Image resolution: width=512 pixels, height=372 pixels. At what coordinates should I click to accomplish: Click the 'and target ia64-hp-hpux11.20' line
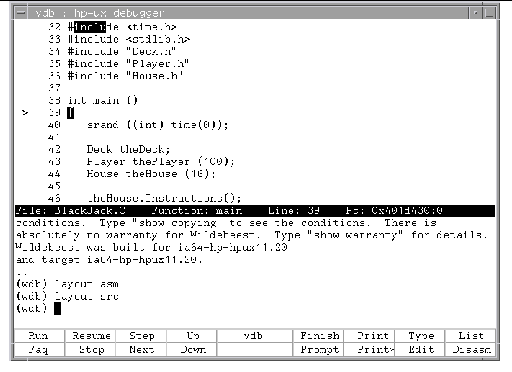[109, 259]
